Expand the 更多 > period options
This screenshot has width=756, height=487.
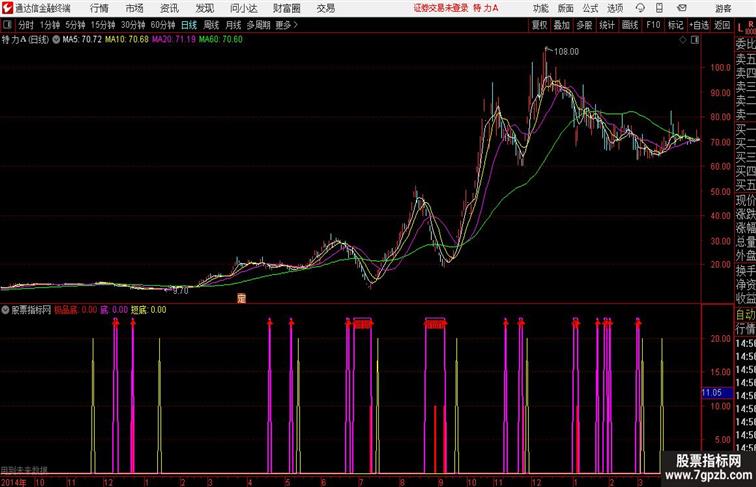(286, 25)
